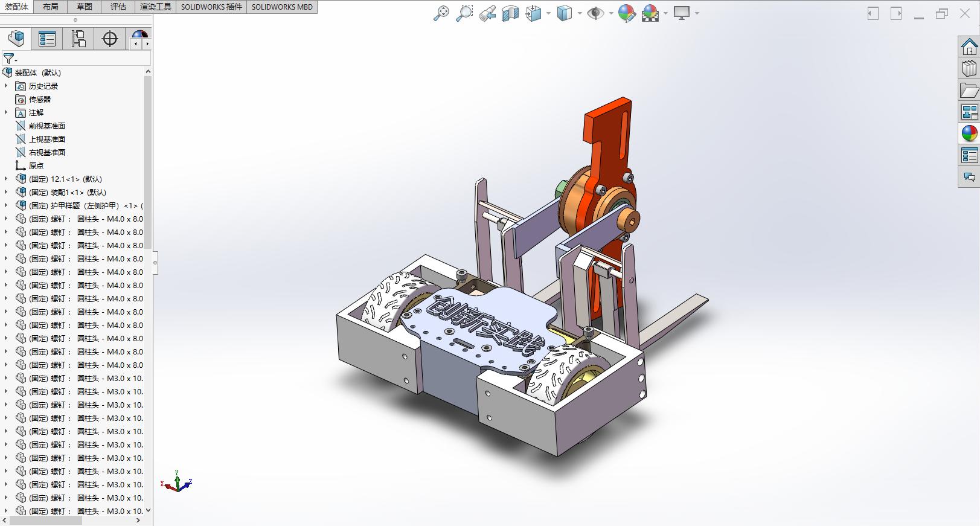Image resolution: width=980 pixels, height=526 pixels.
Task: Open View Settings monitor icon
Action: pyautogui.click(x=682, y=13)
